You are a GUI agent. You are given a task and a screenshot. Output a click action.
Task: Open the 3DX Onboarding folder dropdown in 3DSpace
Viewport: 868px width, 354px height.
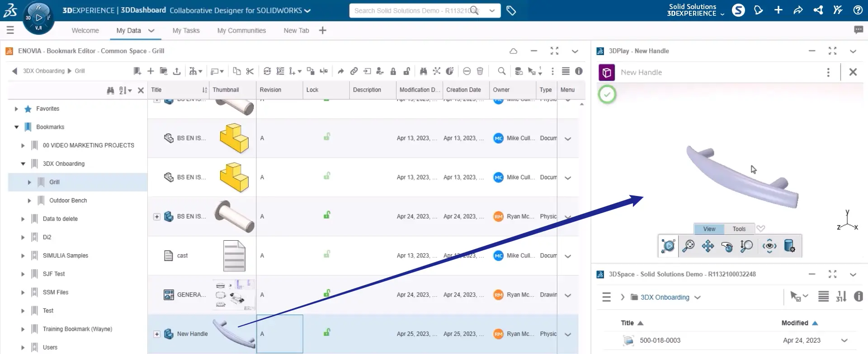[x=698, y=297]
